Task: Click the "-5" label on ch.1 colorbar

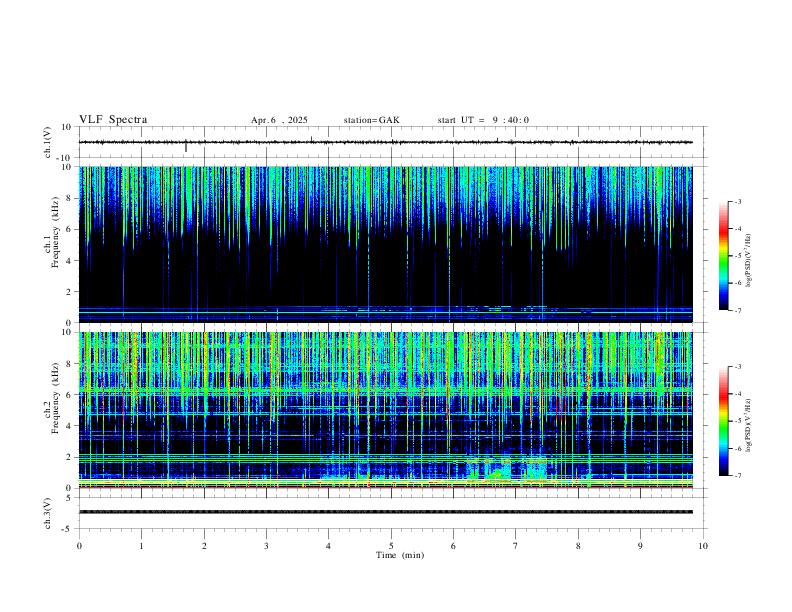Action: click(x=737, y=256)
